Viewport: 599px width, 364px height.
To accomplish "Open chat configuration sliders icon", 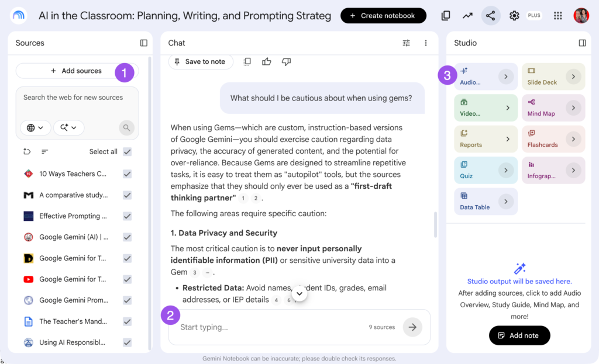I will click(x=406, y=43).
